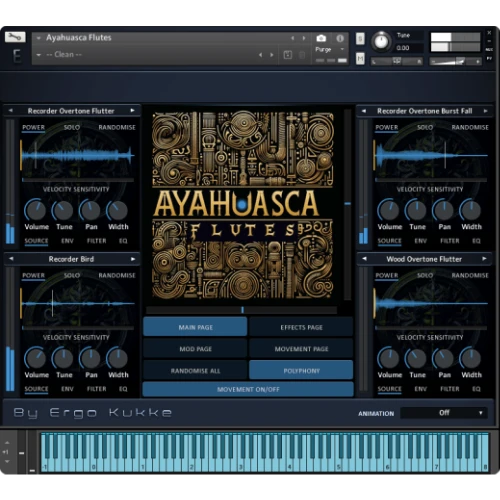Click the RANDOMISE ALL button
The image size is (500, 500).
195,371
